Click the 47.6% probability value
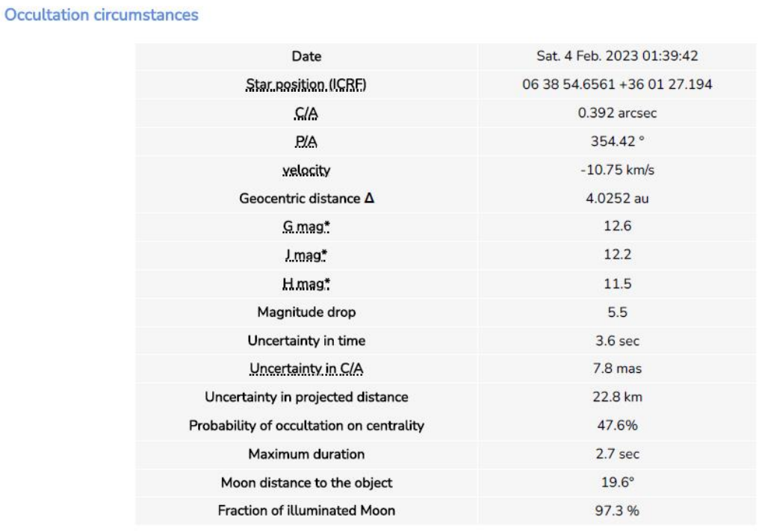 [x=617, y=426]
